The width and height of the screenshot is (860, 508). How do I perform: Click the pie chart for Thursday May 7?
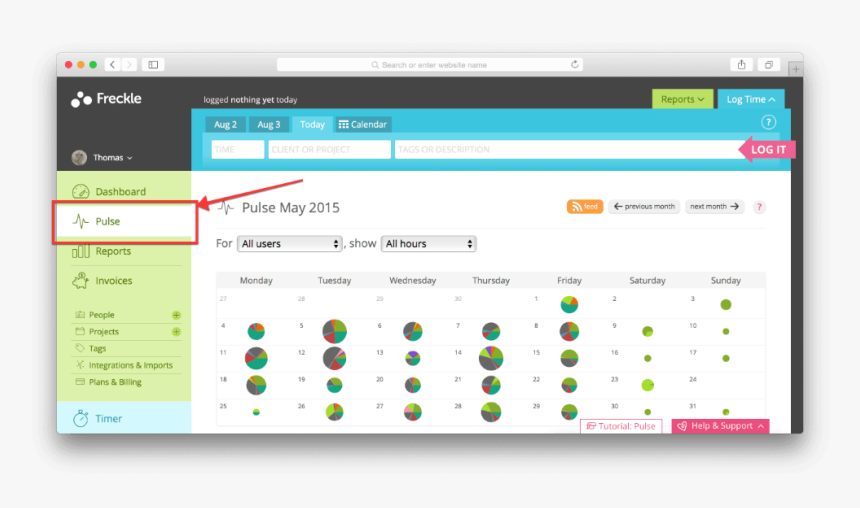click(x=491, y=331)
